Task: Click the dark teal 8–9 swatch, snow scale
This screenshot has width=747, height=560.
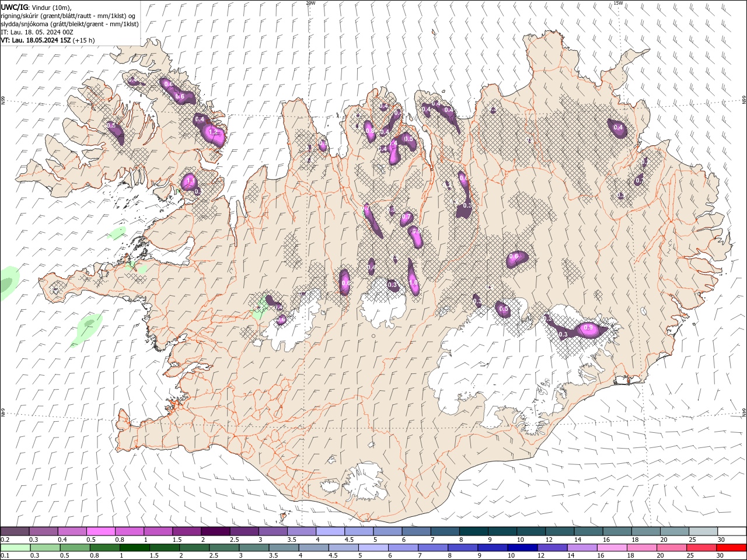Action: coord(473,531)
